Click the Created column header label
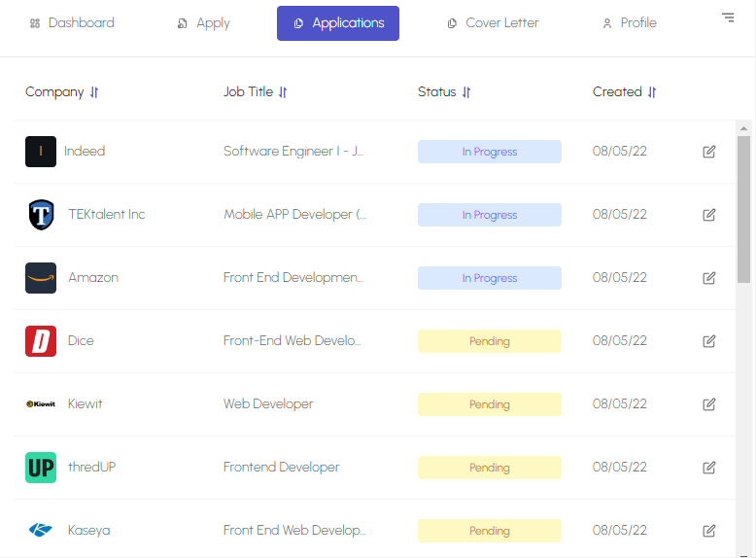This screenshot has width=756, height=558. tap(617, 91)
